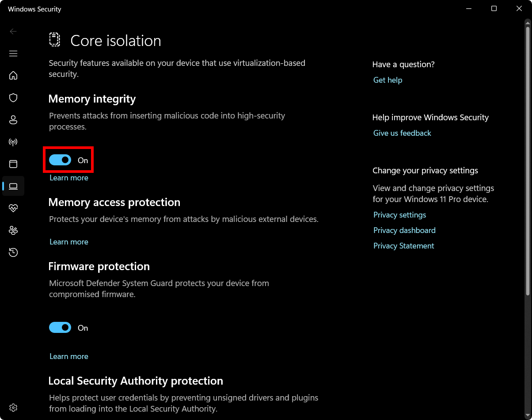Open Account protection in the sidebar

click(13, 120)
